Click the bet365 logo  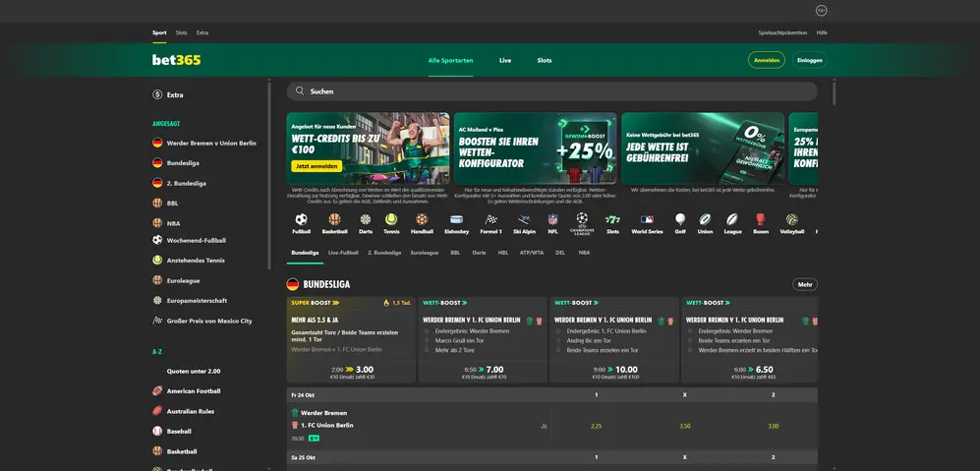tap(177, 60)
